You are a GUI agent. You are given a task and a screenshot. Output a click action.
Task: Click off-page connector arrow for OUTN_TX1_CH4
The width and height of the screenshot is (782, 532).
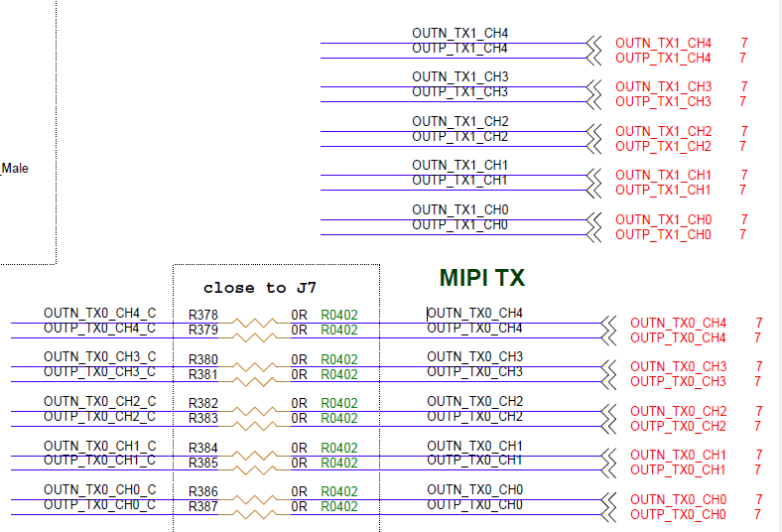pos(593,43)
